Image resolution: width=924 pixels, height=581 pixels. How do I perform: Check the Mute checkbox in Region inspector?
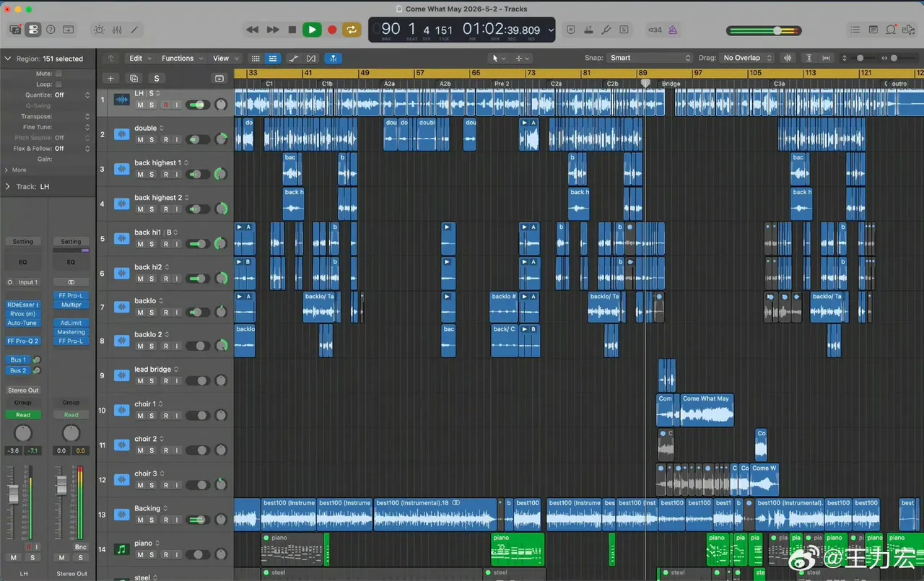(x=58, y=74)
